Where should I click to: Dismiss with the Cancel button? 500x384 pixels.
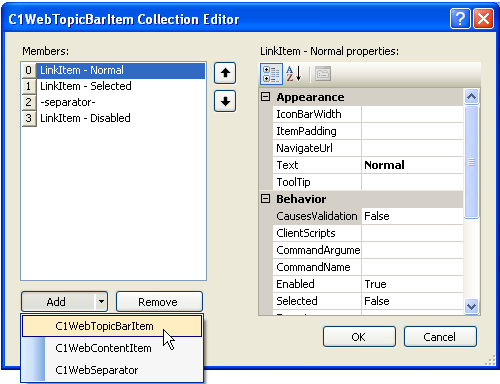[x=440, y=337]
